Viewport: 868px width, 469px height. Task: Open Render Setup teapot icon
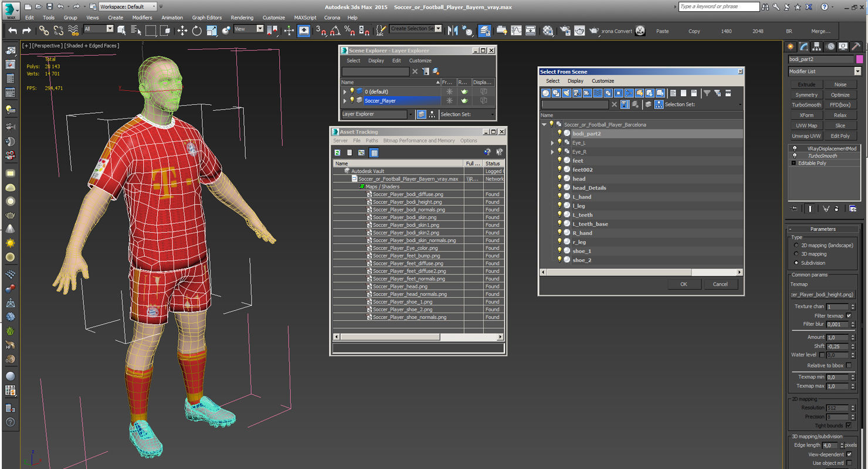click(x=565, y=30)
